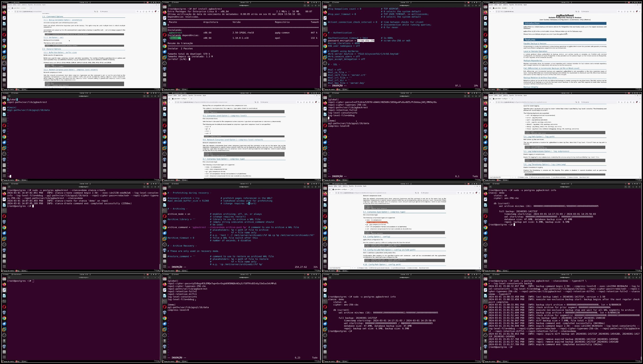Jump to next find match on Log Path page
643x364 pixels.
(x=515, y=177)
